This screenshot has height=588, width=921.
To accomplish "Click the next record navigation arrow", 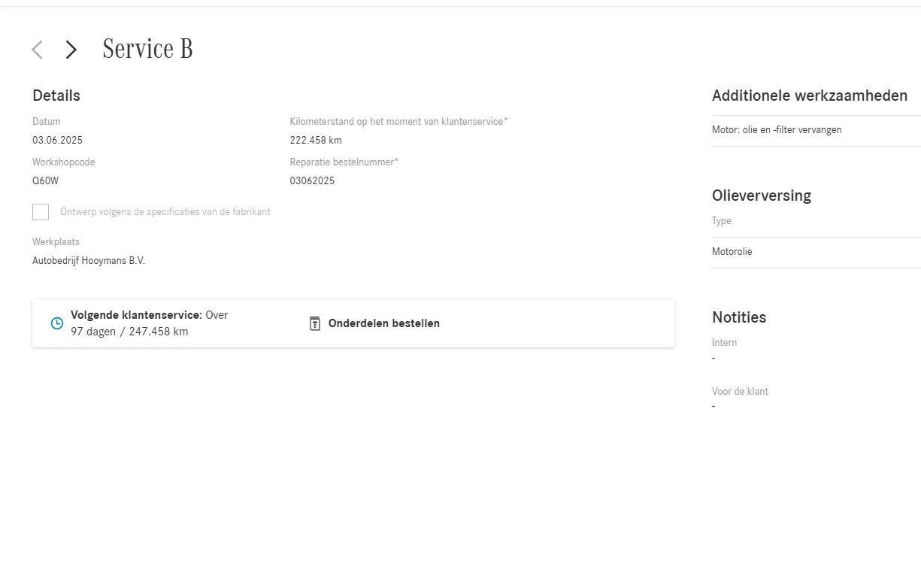I will tap(71, 49).
